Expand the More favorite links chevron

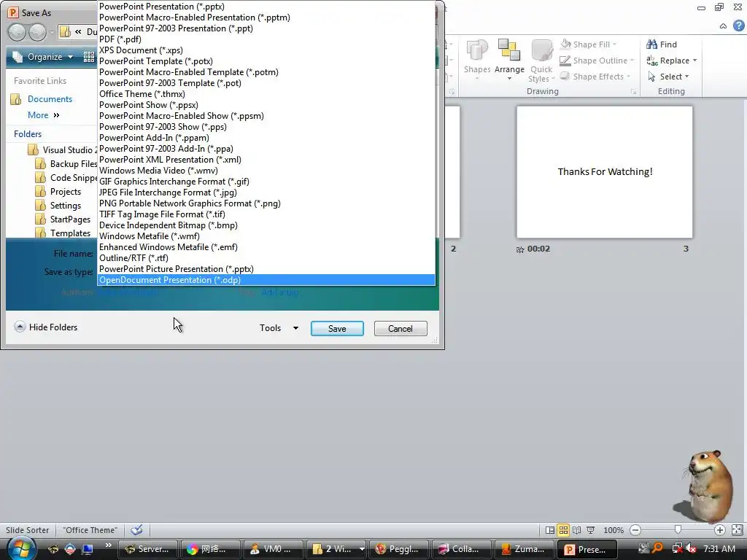click(57, 115)
